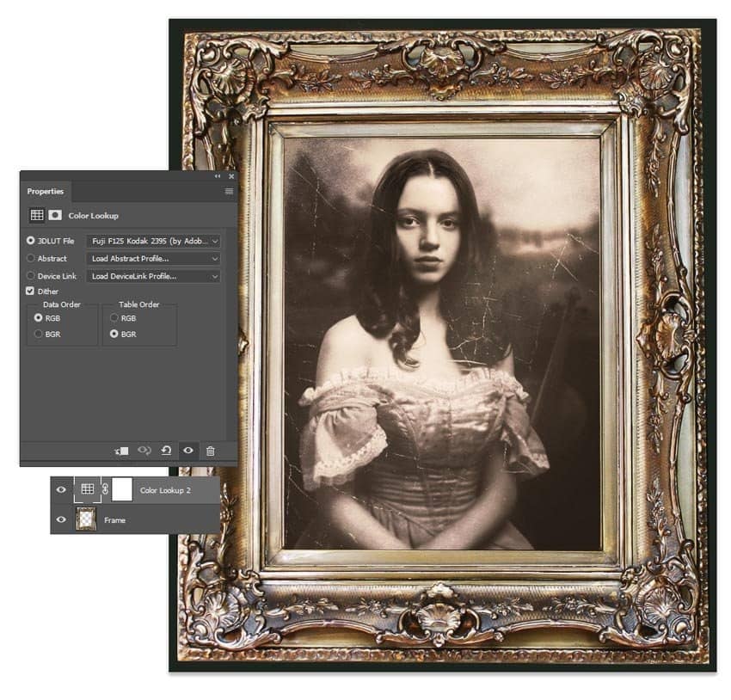The height and width of the screenshot is (700, 731).
Task: Hide the Frame layer
Action: coord(61,520)
